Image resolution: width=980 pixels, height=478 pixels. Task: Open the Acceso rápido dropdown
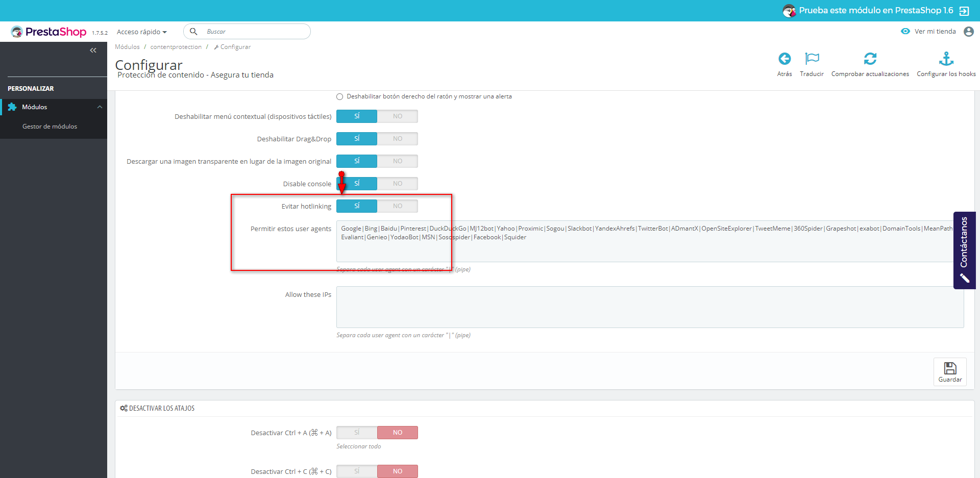tap(142, 32)
